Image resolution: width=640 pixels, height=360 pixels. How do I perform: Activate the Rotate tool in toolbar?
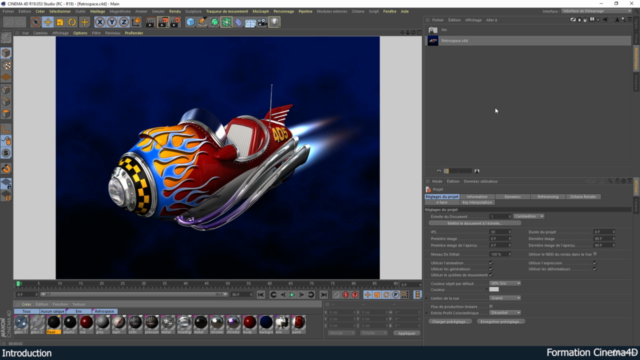coord(72,22)
